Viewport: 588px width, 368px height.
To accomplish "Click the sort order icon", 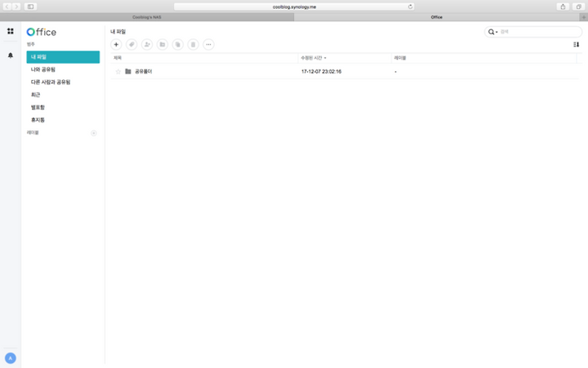I will pos(576,44).
